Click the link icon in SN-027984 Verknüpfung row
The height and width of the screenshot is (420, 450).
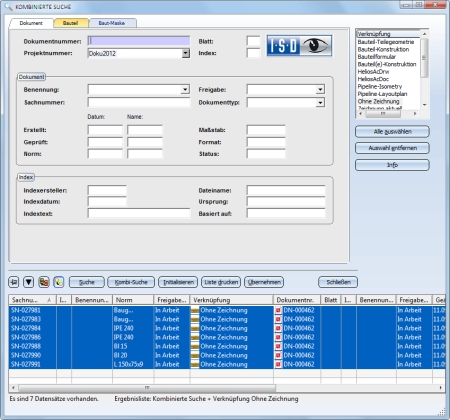[x=195, y=328]
